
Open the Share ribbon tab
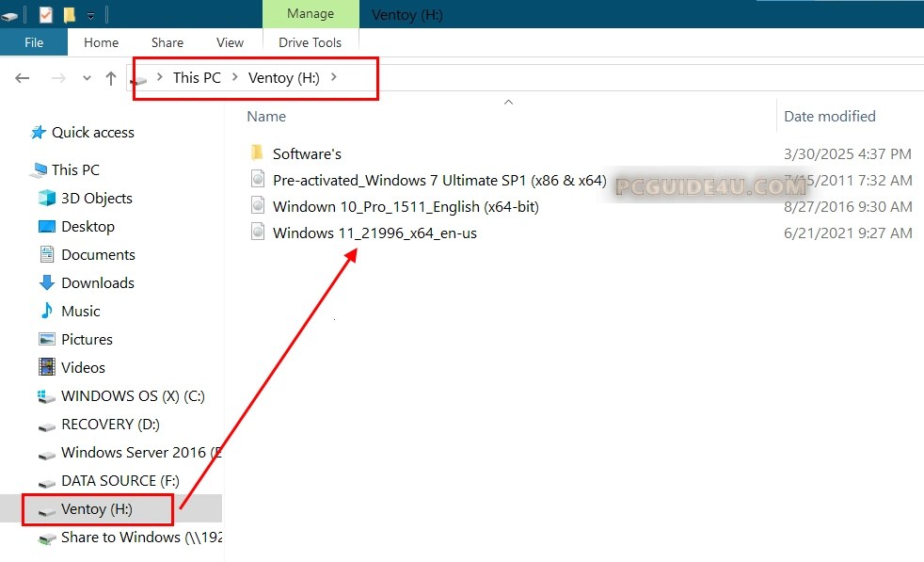click(x=167, y=42)
